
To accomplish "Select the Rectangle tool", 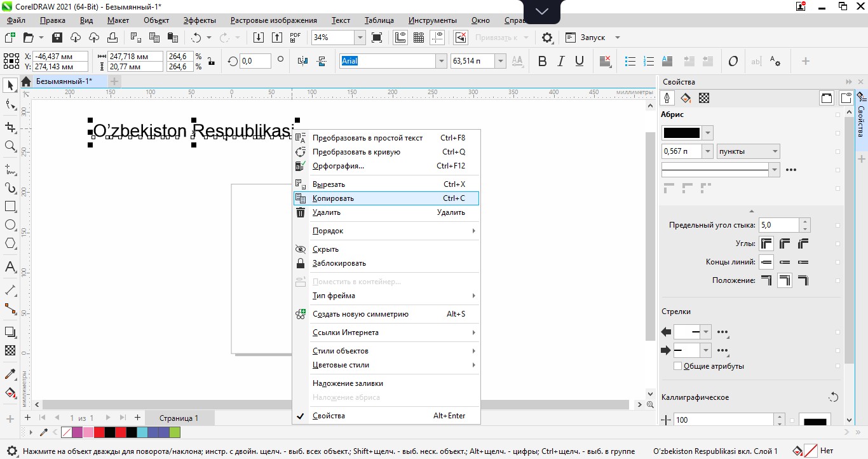I will pos(10,207).
